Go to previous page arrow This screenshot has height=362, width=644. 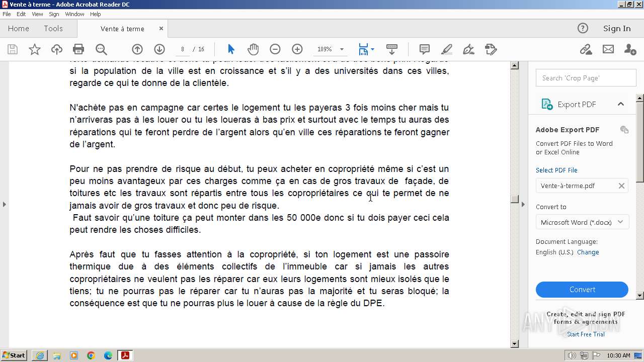point(137,49)
